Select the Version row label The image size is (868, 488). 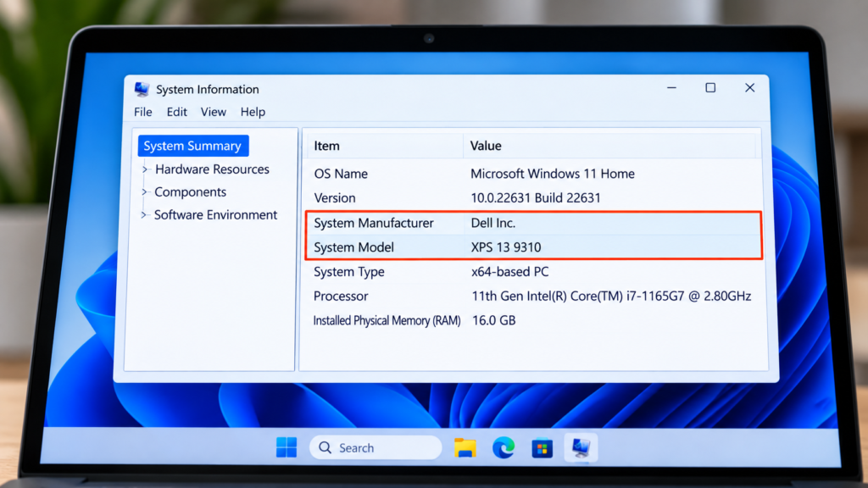tap(334, 198)
